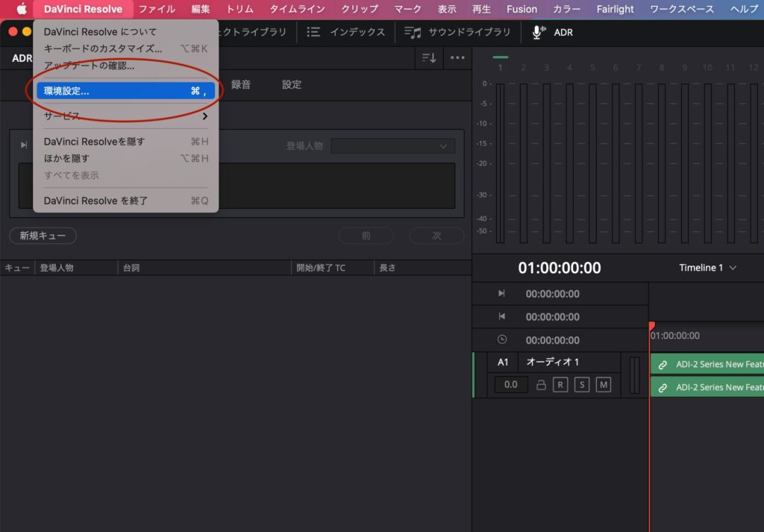Switch to the 録音 tab
The image size is (764, 532).
(241, 84)
